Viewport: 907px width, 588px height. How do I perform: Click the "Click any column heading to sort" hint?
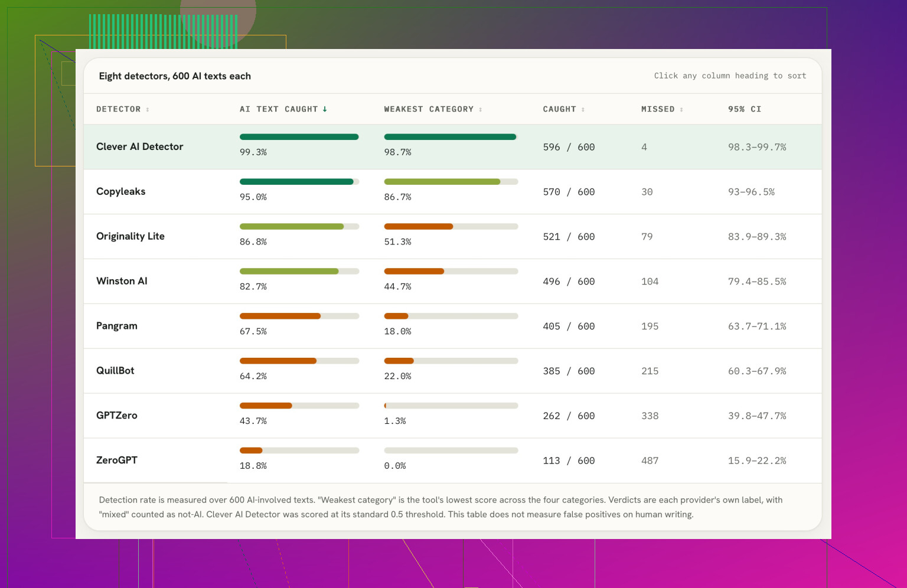pos(730,76)
